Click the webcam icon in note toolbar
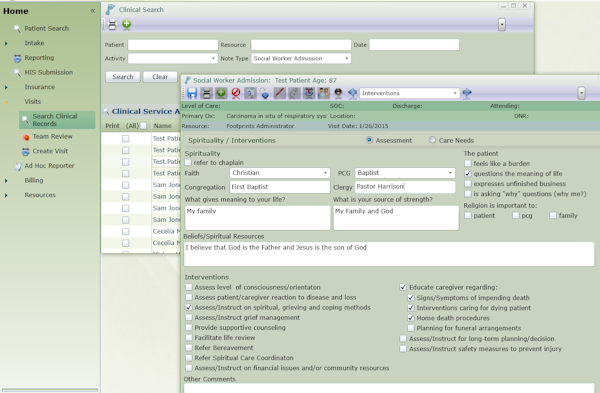This screenshot has height=393, width=600. tap(338, 93)
